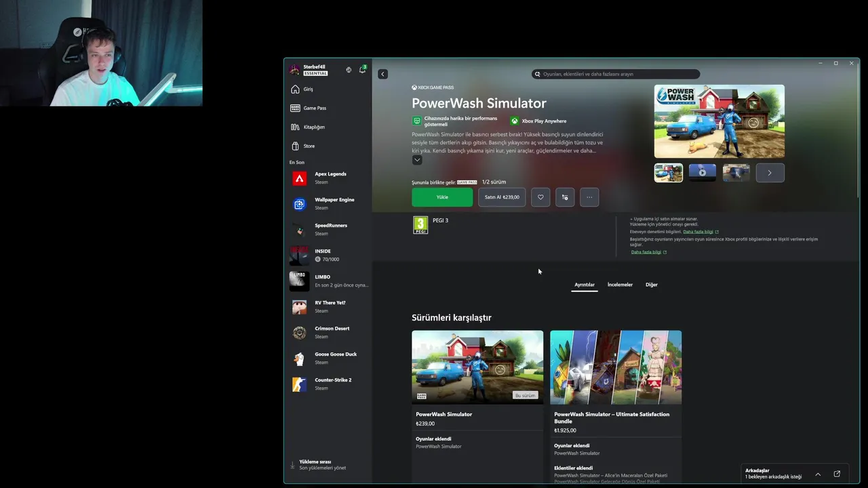
Task: Click the search field
Action: (x=616, y=74)
